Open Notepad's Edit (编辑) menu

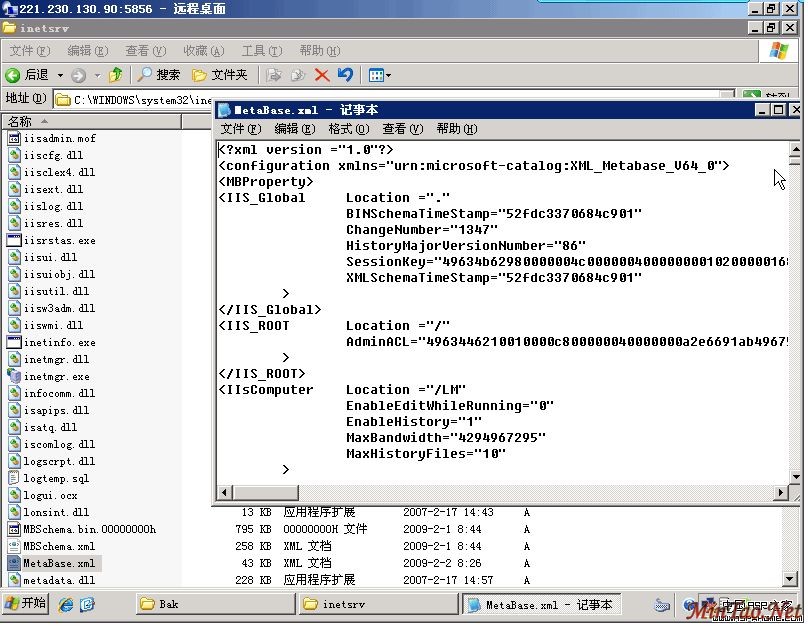(293, 129)
